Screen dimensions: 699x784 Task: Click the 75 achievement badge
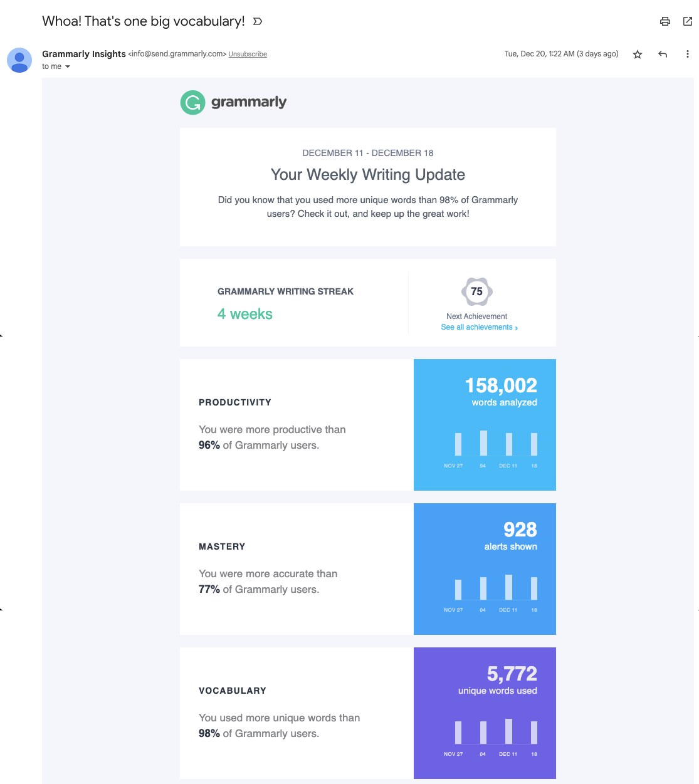pos(477,291)
